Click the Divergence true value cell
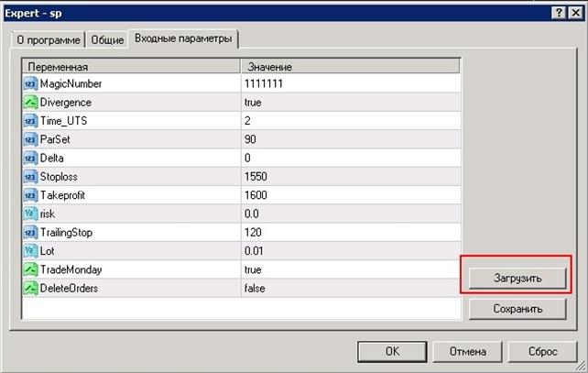Viewport: 588px width, 373px height. 350,103
